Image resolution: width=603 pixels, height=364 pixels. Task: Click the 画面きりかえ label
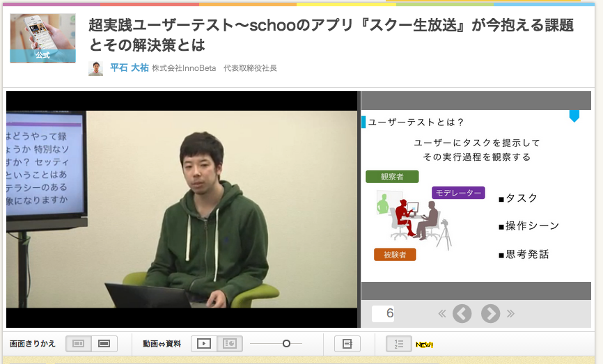33,344
